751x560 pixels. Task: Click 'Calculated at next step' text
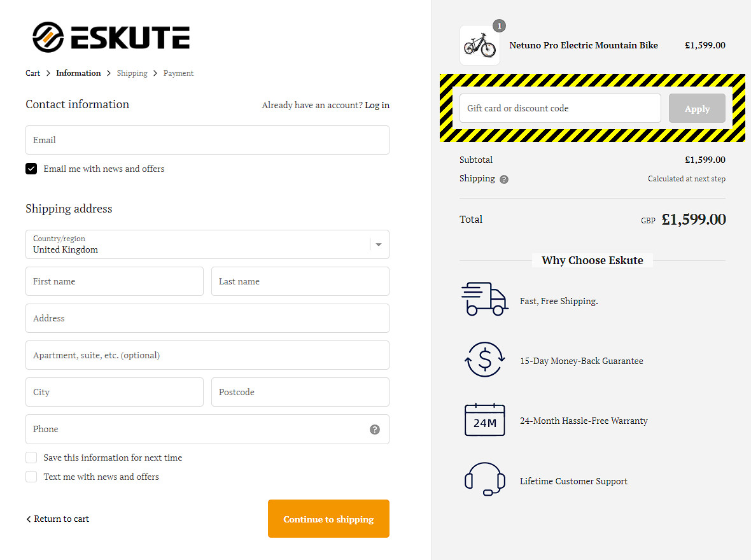coord(686,179)
